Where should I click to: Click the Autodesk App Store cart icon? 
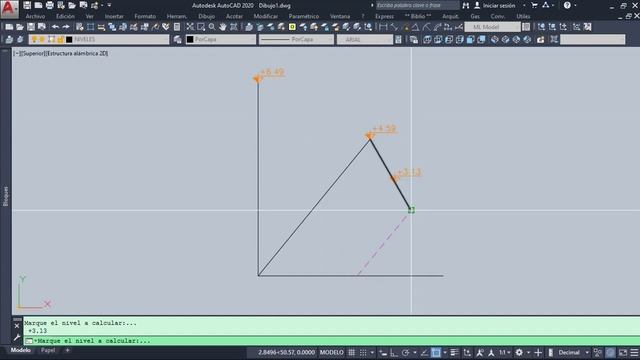click(534, 5)
